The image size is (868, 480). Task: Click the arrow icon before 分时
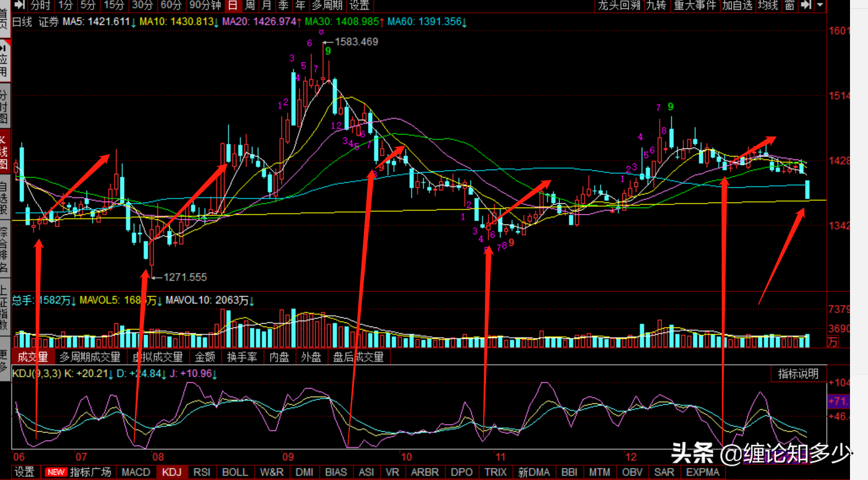pos(20,5)
